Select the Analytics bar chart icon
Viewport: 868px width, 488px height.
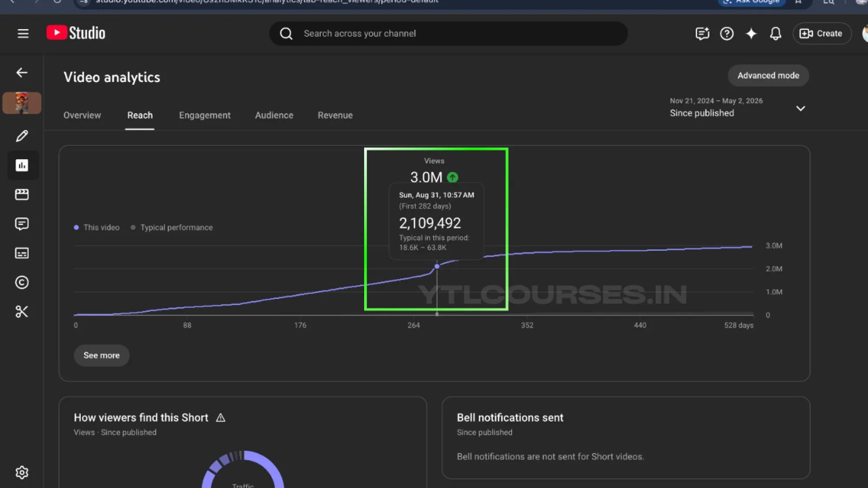pos(22,165)
